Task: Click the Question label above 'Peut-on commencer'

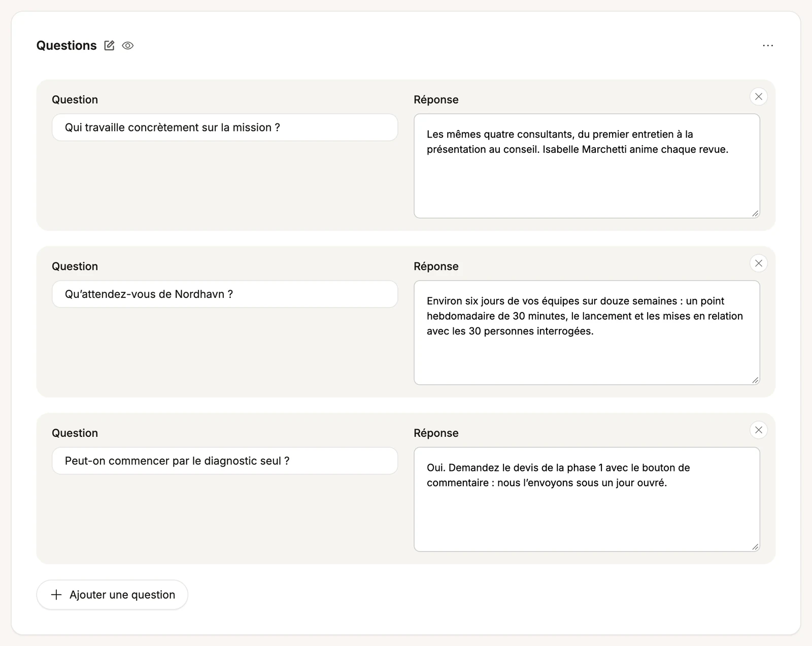Action: [75, 433]
